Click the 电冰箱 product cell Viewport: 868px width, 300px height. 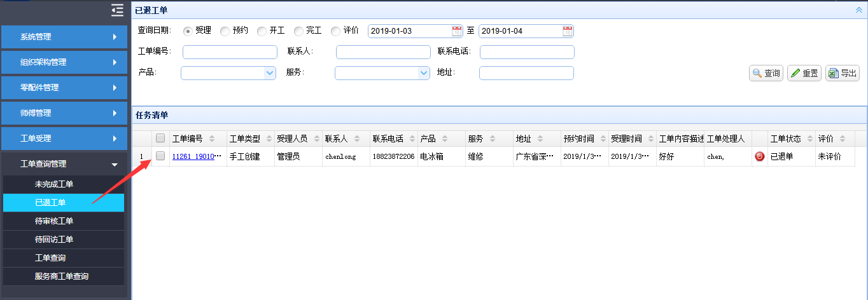441,156
